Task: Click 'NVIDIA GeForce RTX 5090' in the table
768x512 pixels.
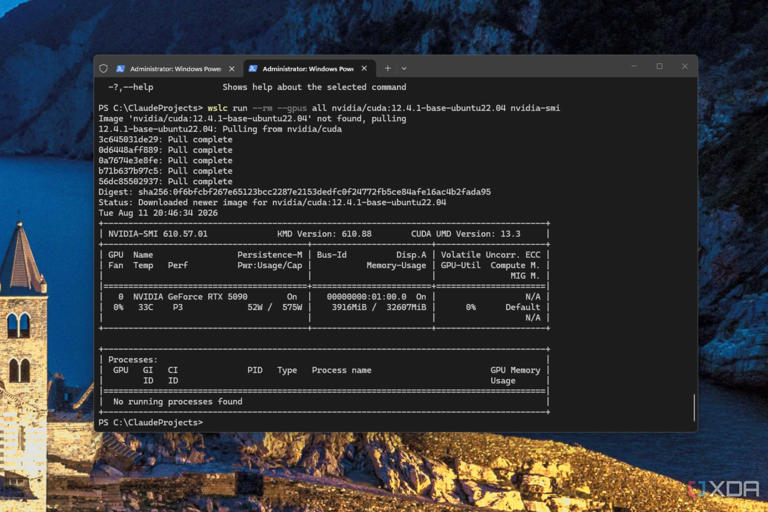Action: click(x=190, y=297)
